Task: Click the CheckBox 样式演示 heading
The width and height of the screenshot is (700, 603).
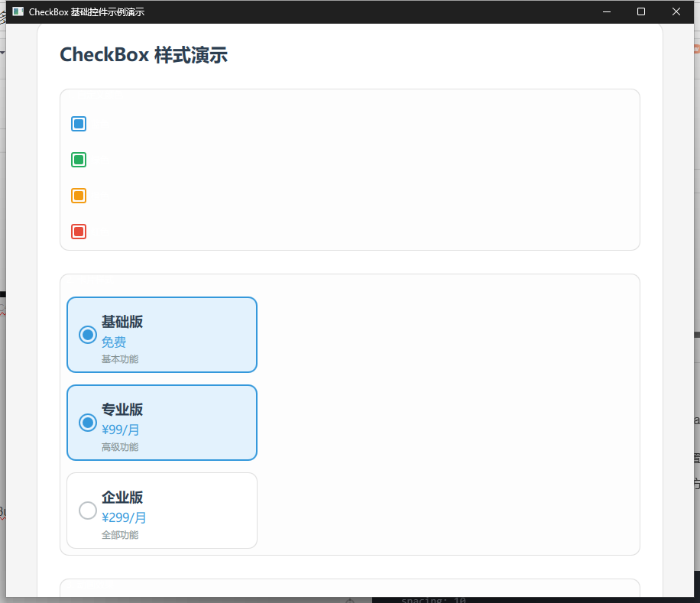Action: [x=144, y=54]
